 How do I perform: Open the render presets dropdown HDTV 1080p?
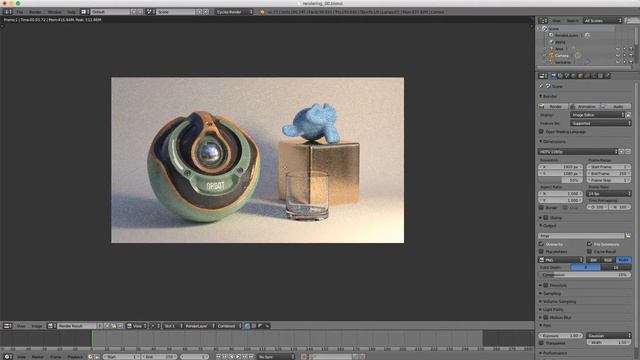pyautogui.click(x=578, y=152)
